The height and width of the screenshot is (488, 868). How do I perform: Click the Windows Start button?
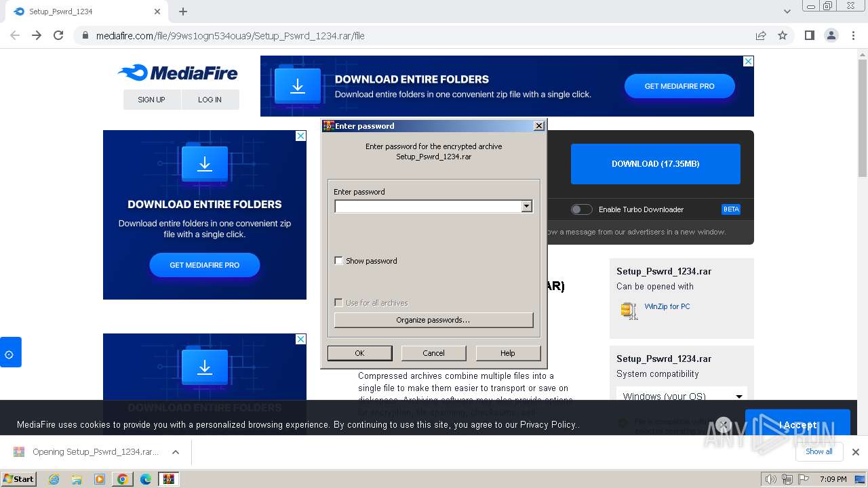tap(19, 479)
